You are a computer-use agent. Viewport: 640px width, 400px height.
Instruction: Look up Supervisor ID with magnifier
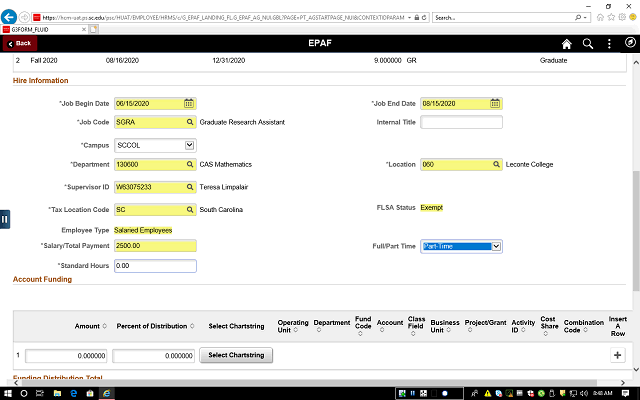190,187
